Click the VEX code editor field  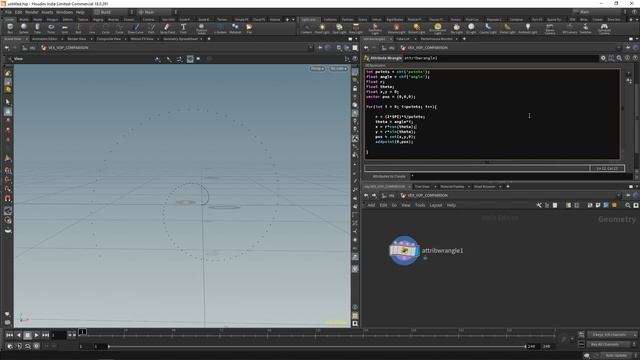pyautogui.click(x=492, y=114)
